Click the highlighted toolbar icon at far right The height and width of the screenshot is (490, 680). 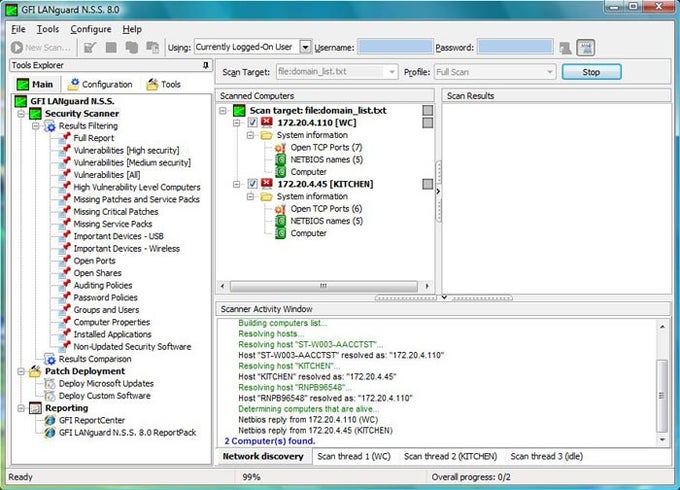pyautogui.click(x=585, y=48)
